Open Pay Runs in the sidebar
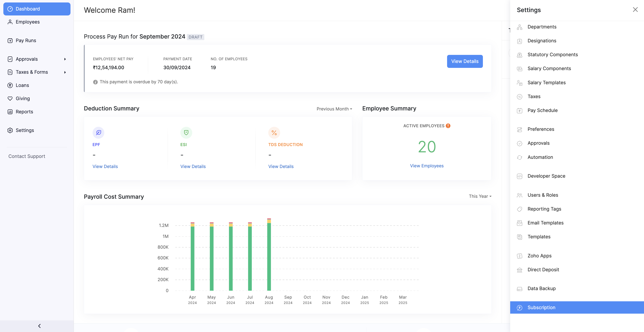644x332 pixels. 26,41
